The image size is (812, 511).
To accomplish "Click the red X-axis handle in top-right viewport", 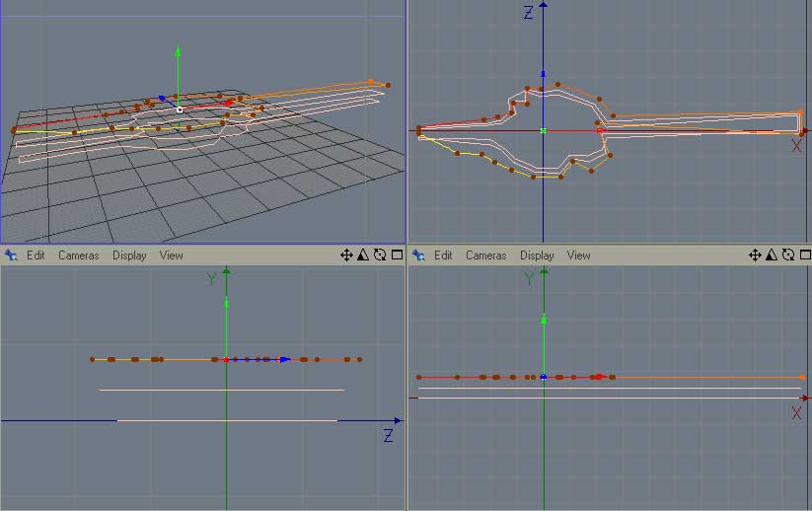I will pos(600,130).
